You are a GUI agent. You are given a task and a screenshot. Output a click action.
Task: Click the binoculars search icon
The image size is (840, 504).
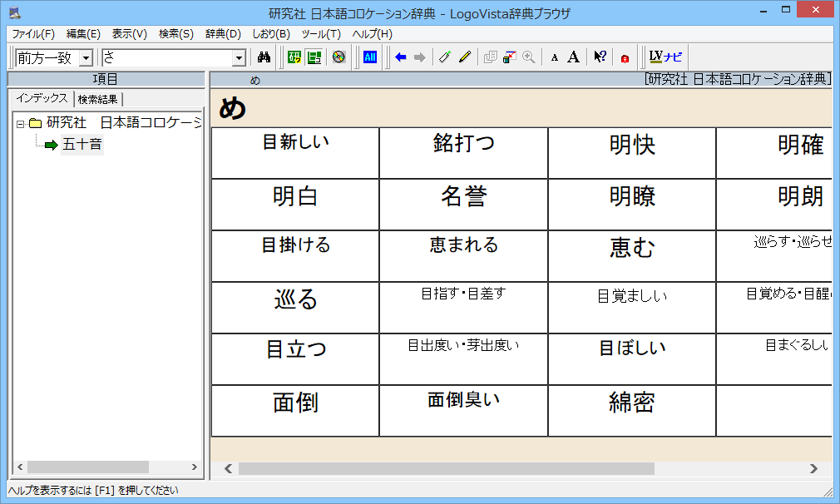(264, 57)
